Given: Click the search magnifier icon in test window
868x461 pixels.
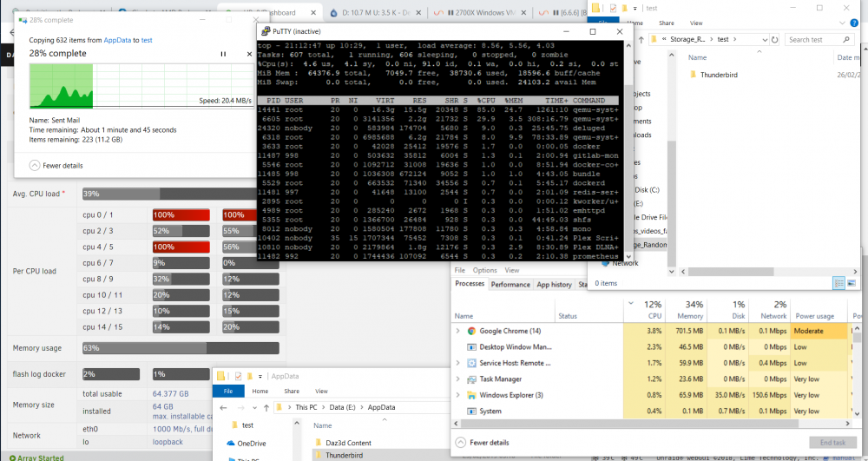Looking at the screenshot, I should click(845, 40).
